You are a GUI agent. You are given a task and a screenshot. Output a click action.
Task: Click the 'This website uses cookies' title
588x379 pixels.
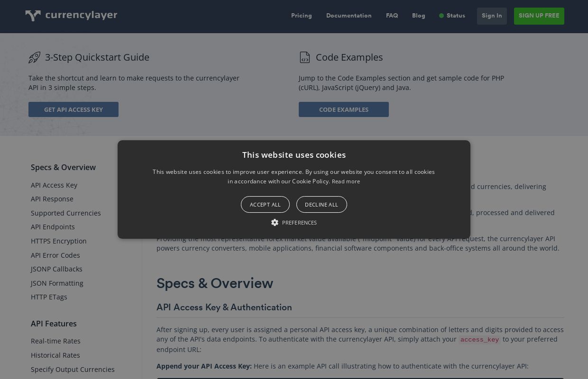pos(294,155)
